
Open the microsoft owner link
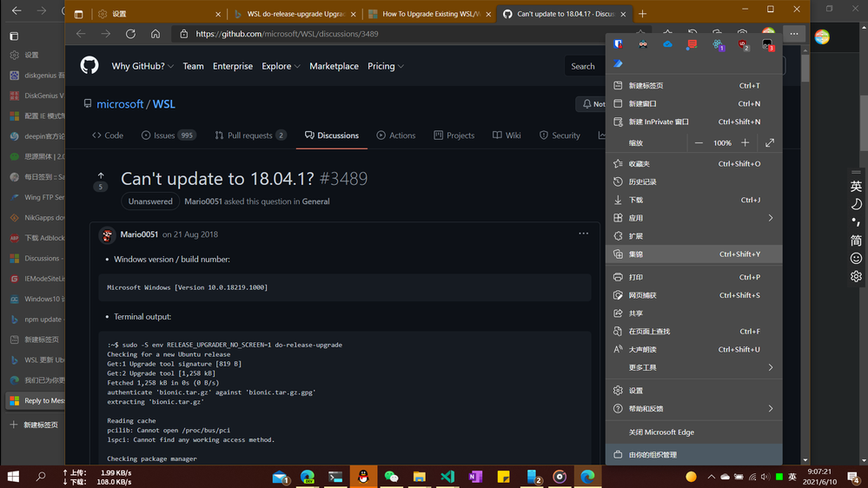[120, 104]
